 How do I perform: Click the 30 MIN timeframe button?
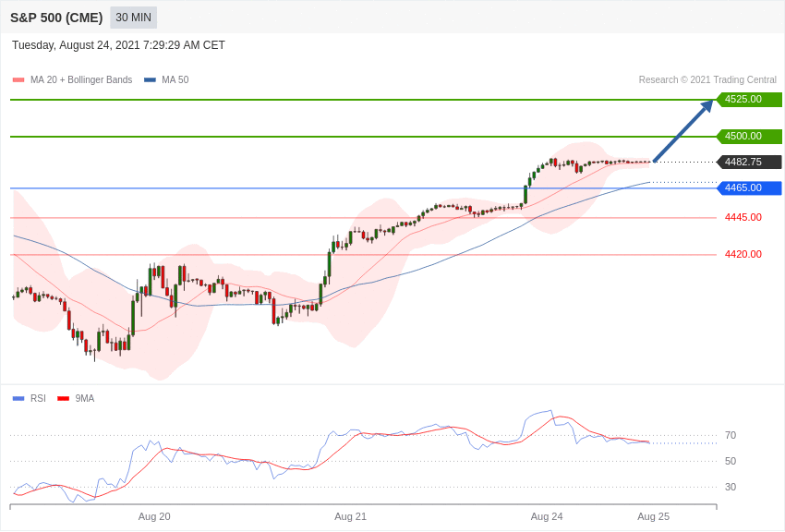133,18
